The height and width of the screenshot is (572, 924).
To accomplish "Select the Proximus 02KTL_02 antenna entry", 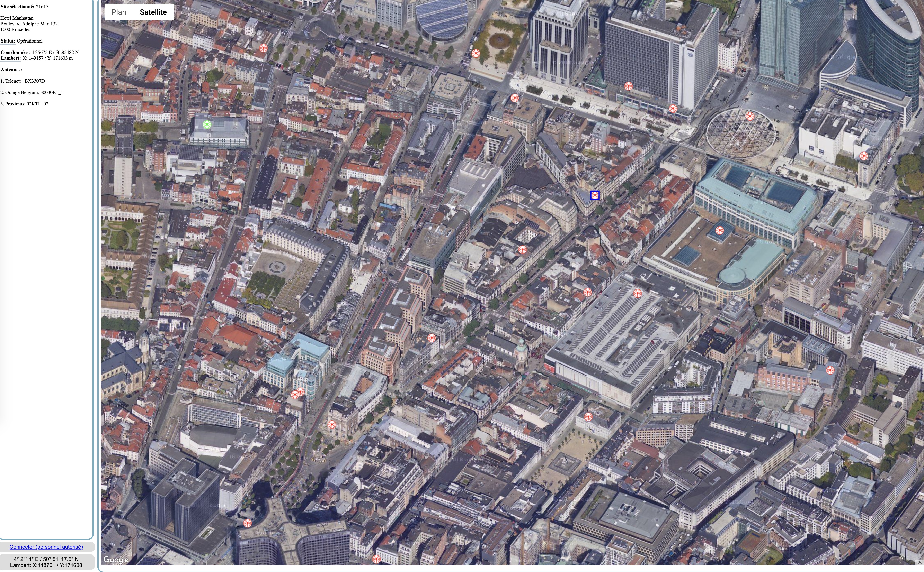I will click(25, 104).
